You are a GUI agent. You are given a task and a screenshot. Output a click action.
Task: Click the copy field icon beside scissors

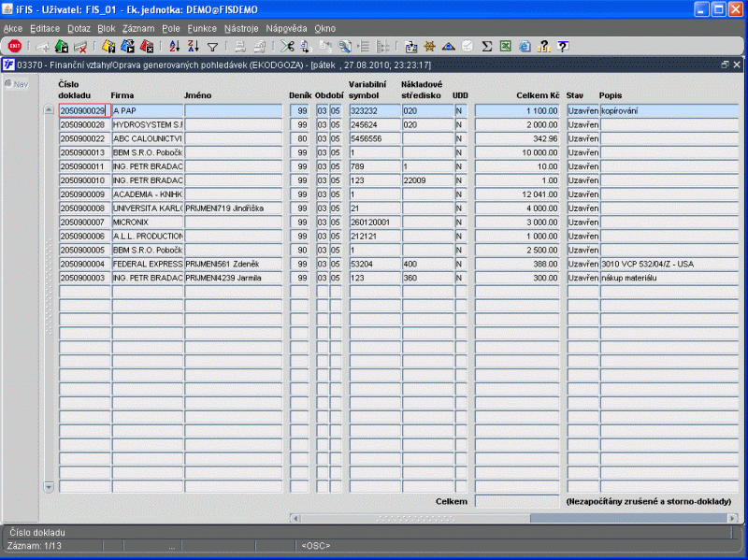[x=307, y=46]
